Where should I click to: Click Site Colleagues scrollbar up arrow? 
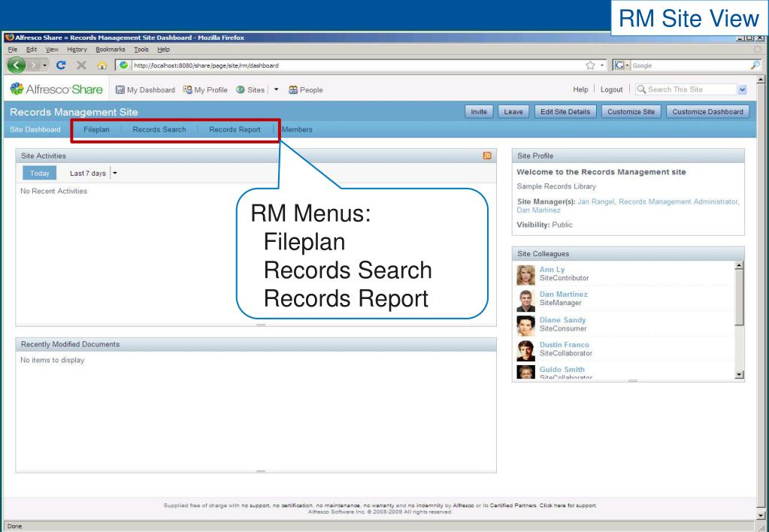click(x=739, y=265)
